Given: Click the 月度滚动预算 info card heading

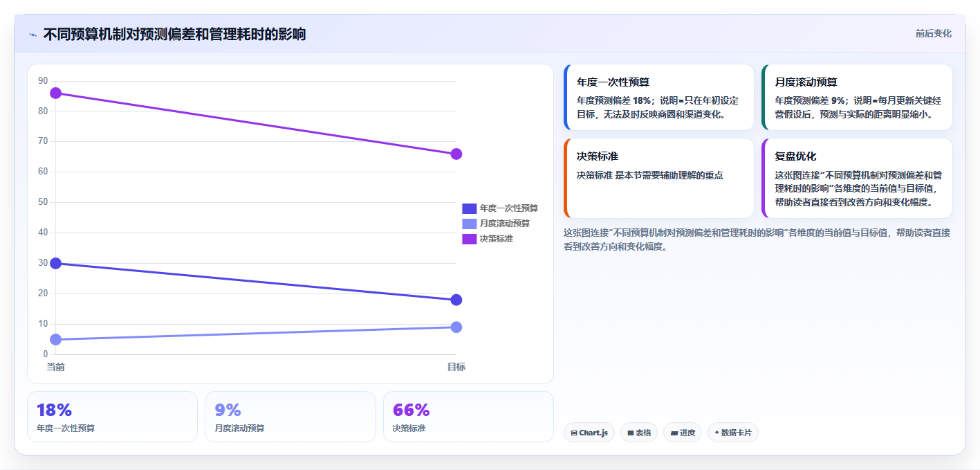Looking at the screenshot, I should click(806, 82).
